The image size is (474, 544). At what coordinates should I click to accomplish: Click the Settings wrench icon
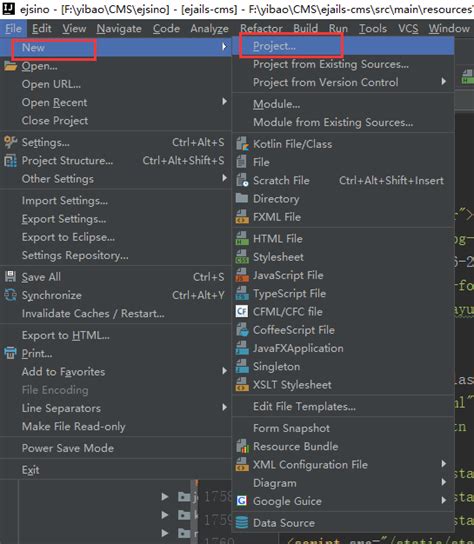(x=10, y=142)
